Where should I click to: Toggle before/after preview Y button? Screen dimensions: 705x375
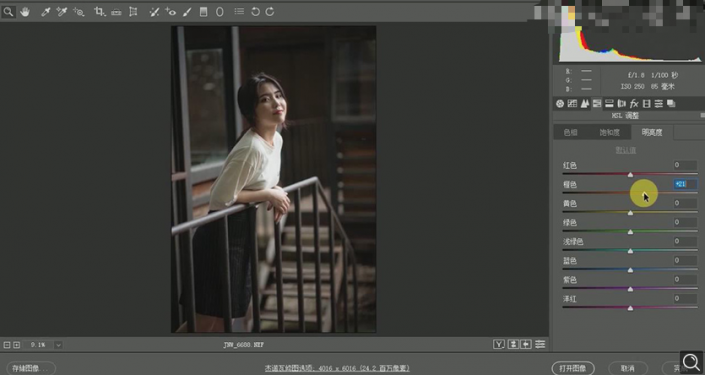point(499,344)
